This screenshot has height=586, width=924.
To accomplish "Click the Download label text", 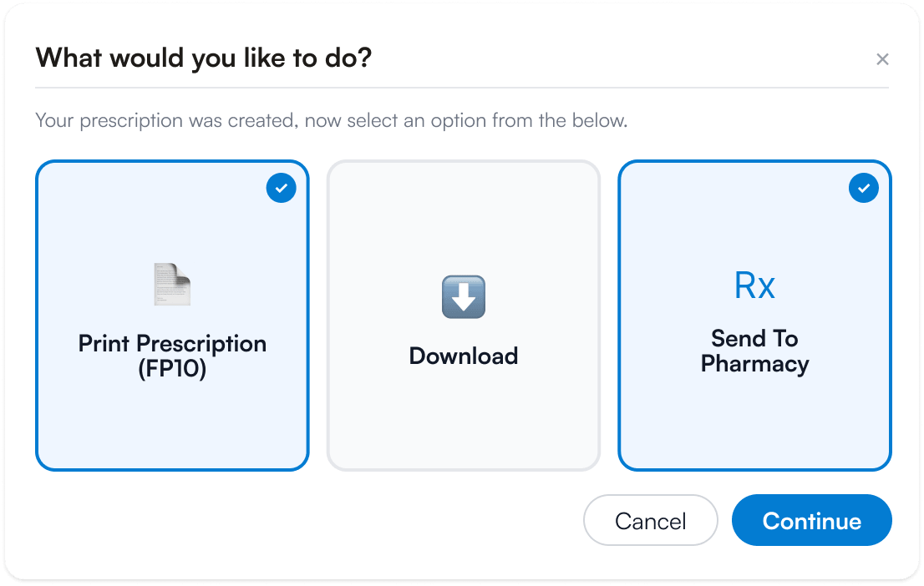I will [464, 356].
